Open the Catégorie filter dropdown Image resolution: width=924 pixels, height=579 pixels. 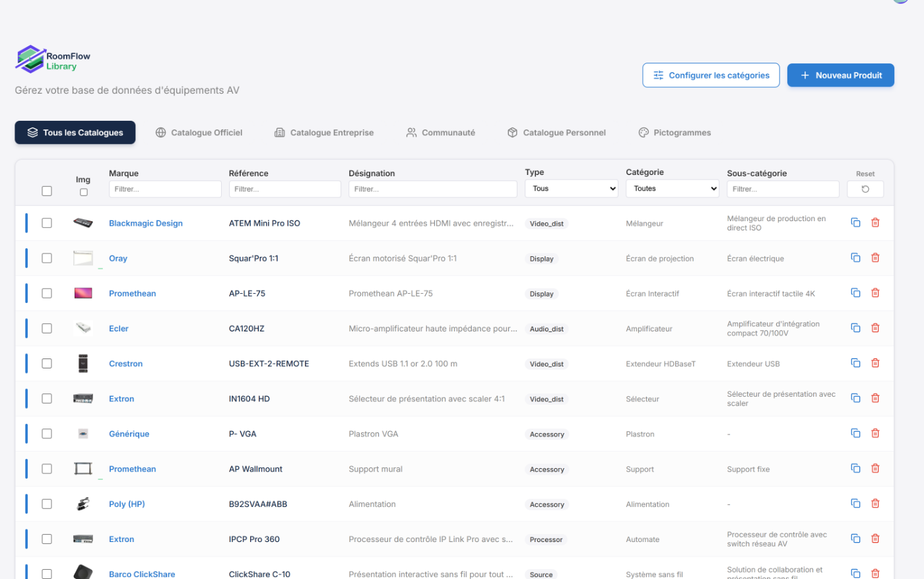673,189
